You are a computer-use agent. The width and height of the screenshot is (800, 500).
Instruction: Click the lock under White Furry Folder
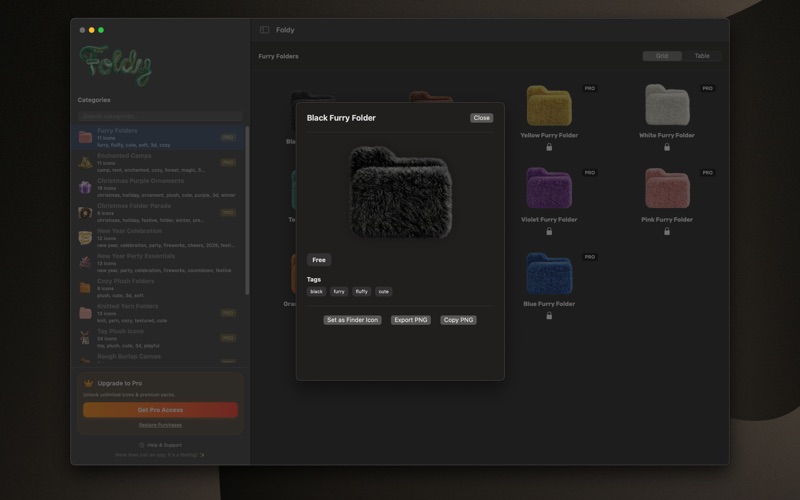click(667, 147)
